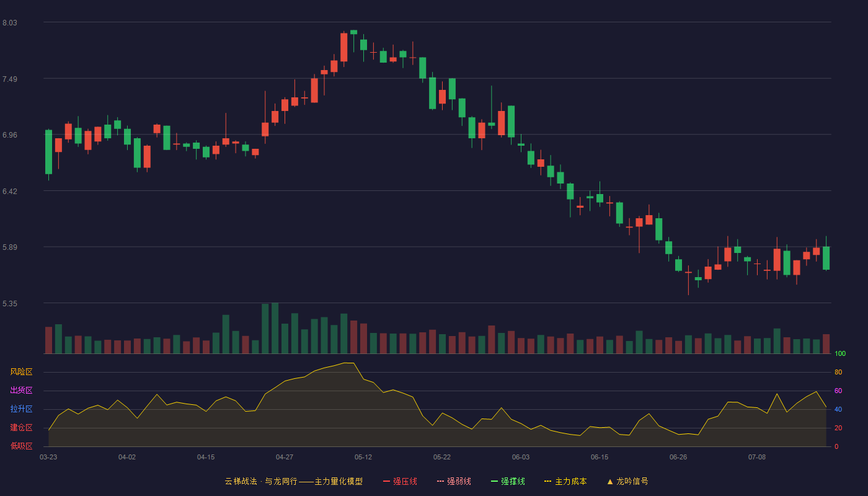Toggle the 主力成本 legend entry

565,481
